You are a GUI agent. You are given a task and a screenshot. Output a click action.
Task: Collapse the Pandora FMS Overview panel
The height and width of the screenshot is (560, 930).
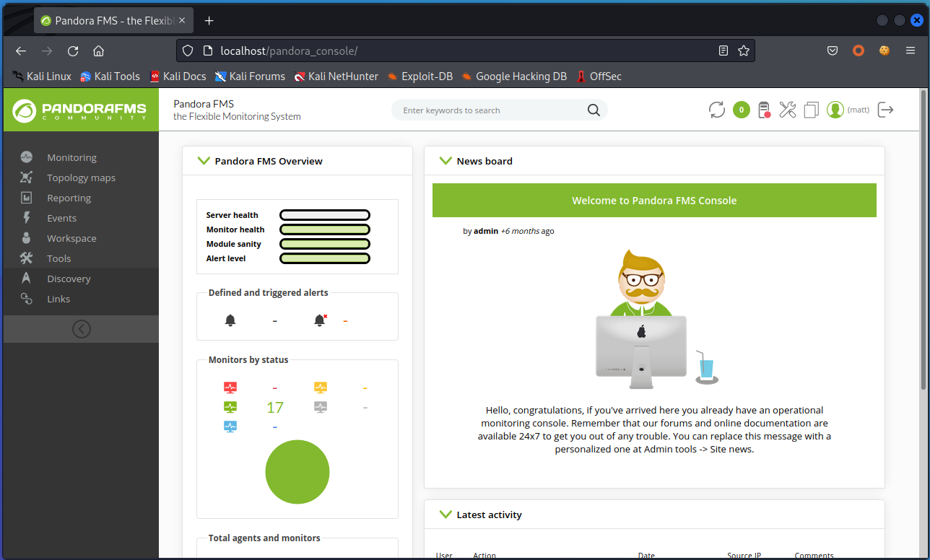[x=204, y=161]
